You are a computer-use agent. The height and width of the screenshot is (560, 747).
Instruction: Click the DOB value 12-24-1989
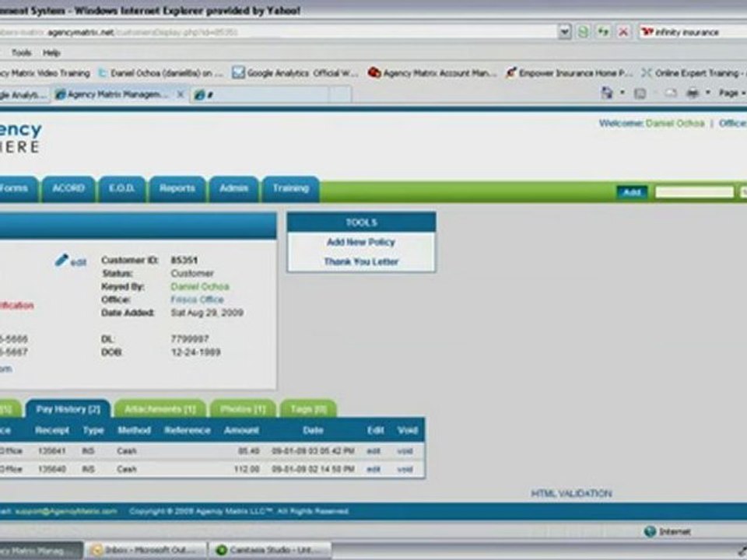click(x=195, y=352)
